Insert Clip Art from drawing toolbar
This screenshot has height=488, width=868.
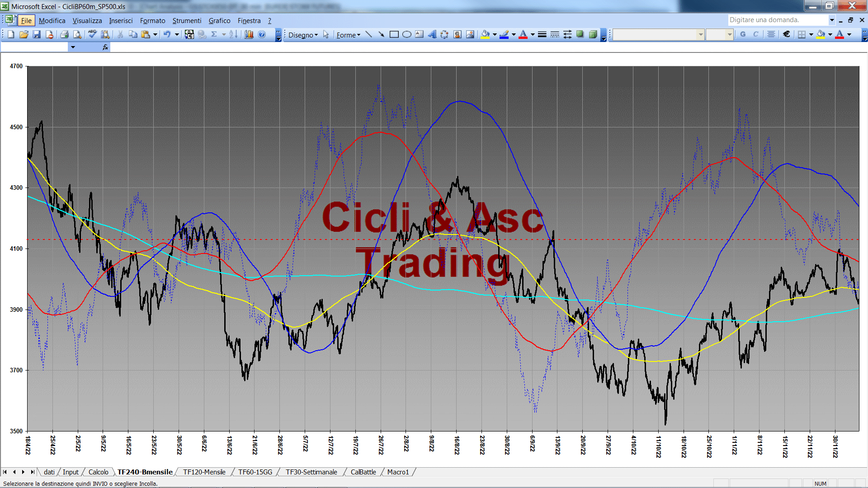click(x=458, y=34)
